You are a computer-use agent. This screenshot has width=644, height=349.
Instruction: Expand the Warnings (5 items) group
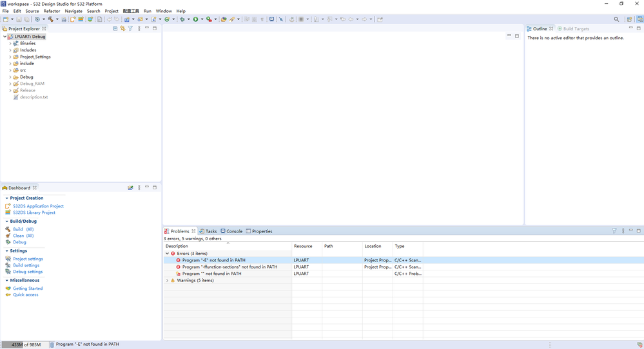tap(167, 281)
